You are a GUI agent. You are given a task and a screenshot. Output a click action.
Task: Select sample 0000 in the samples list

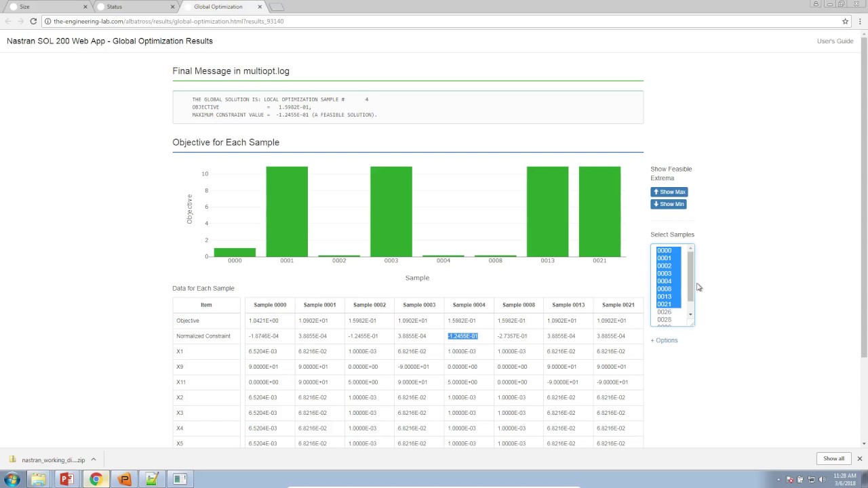tap(669, 251)
